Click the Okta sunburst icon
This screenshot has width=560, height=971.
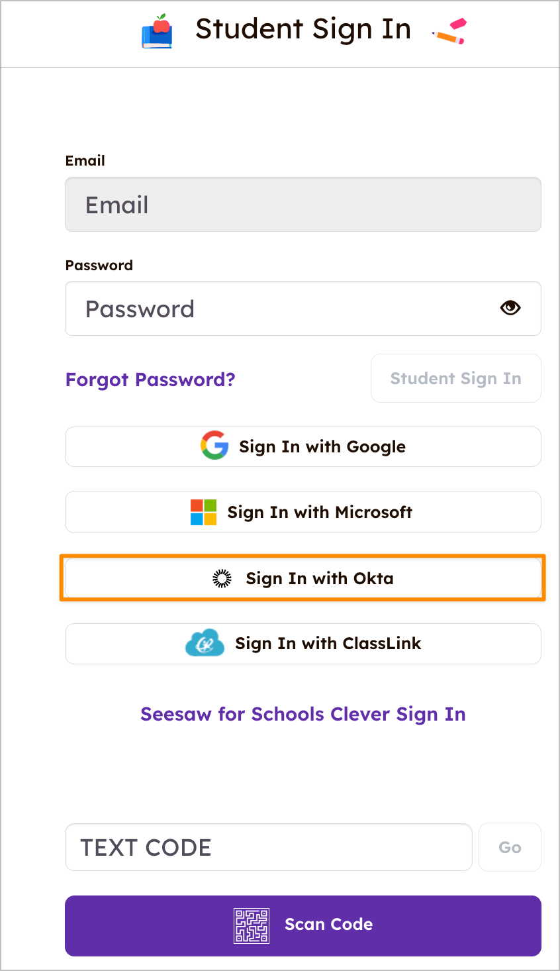coord(222,578)
